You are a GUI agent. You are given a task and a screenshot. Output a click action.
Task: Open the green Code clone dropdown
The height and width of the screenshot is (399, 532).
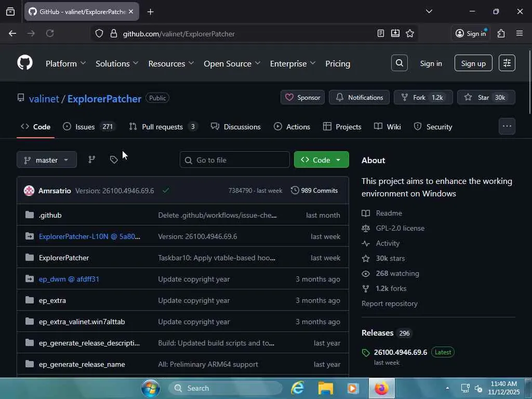pyautogui.click(x=321, y=160)
